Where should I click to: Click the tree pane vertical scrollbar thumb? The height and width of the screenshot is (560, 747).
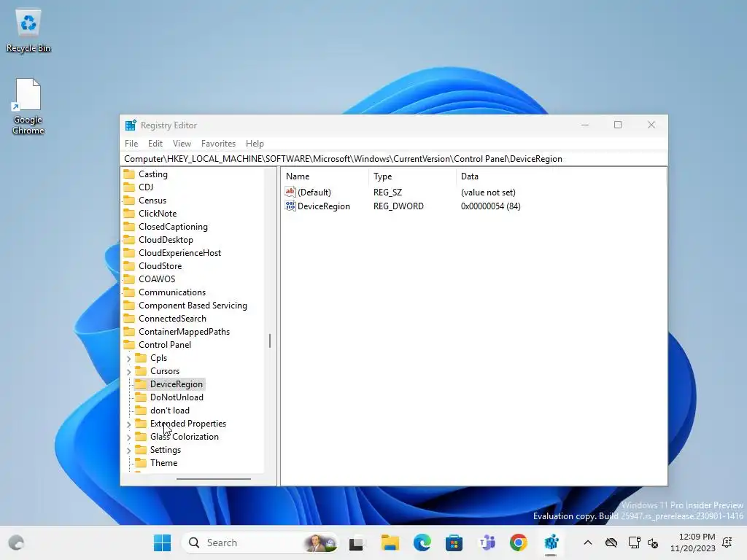[270, 341]
